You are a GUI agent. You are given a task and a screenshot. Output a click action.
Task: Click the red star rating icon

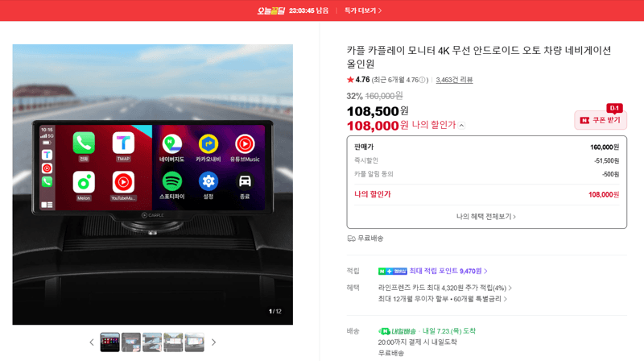350,80
